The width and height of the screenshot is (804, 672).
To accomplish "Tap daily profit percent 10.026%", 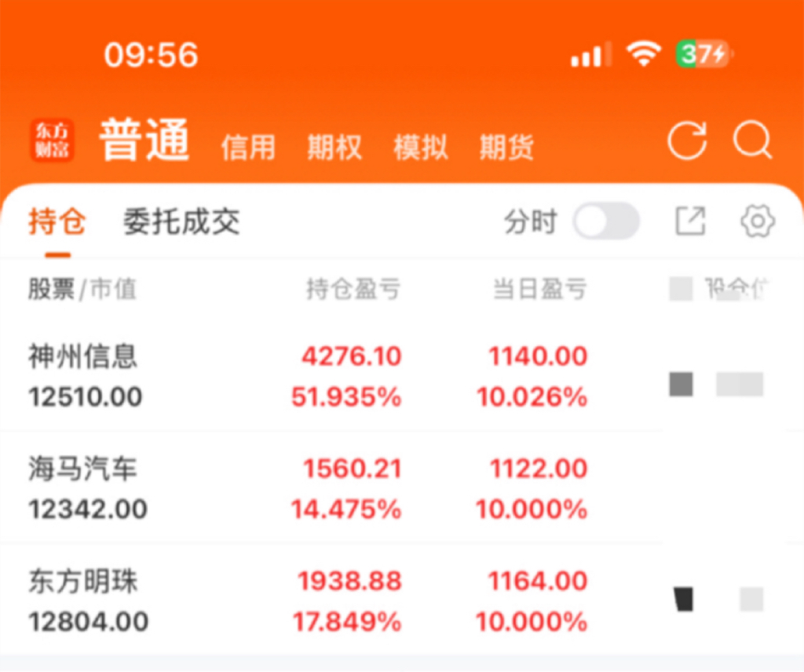I will (x=532, y=396).
